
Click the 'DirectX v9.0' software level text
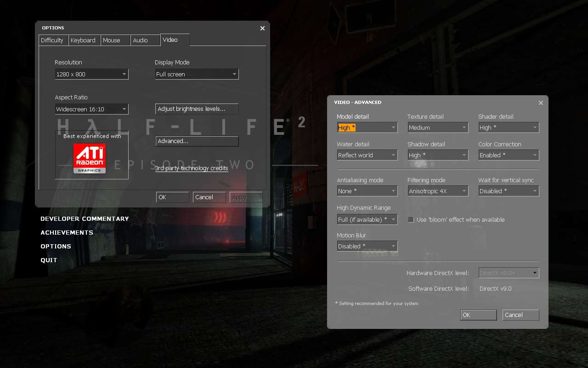click(495, 289)
